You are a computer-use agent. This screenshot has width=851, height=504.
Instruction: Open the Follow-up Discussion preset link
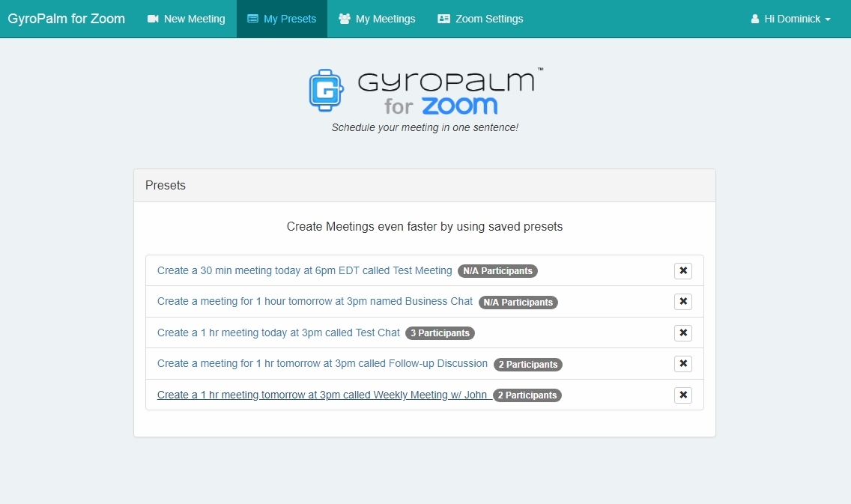322,363
